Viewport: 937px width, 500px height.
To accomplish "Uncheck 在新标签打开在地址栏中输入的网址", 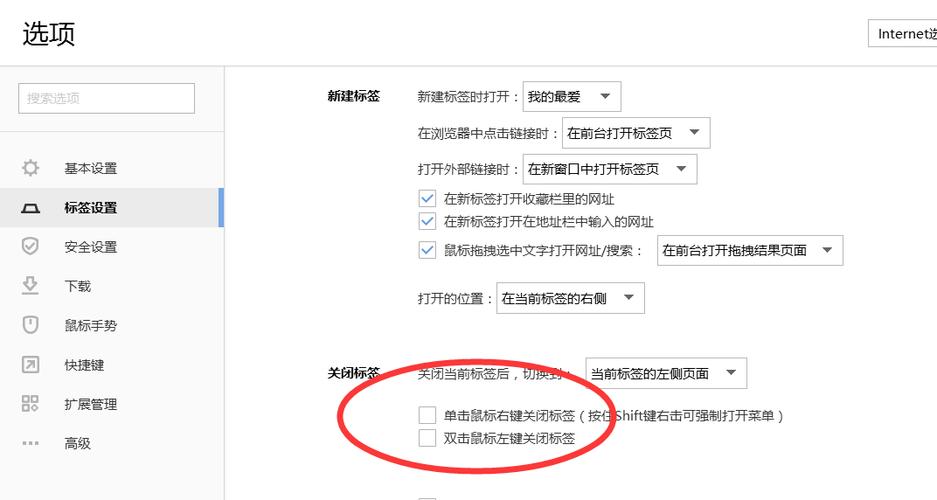I will tap(427, 222).
